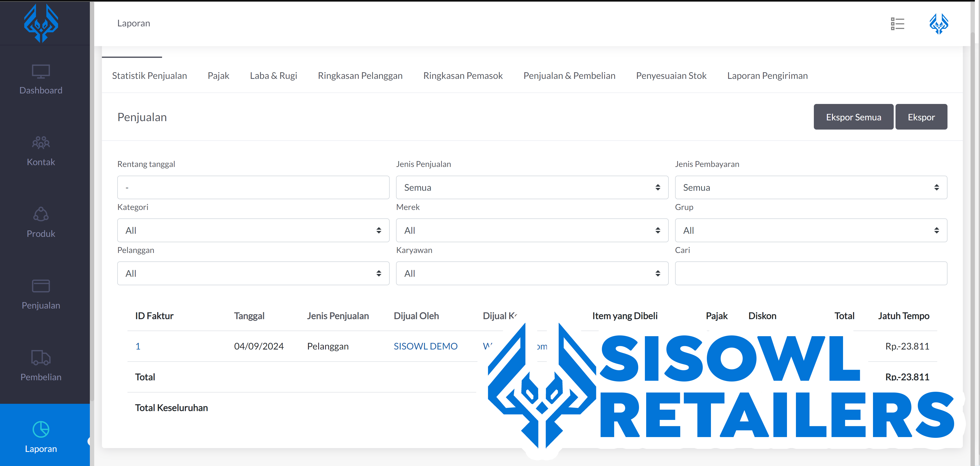Click the list view icon in the header
980x466 pixels.
point(898,24)
